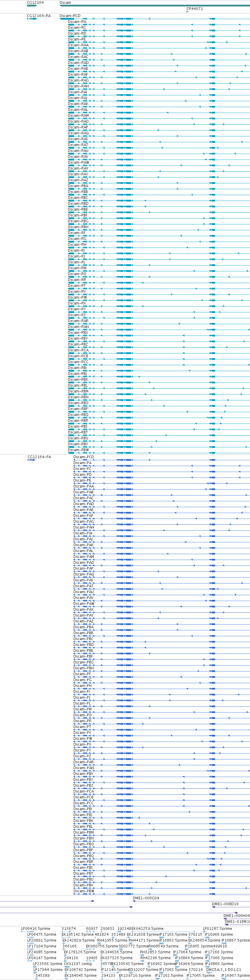The height and width of the screenshot is (980, 250).
Task: Open protein Dscam-PAP
Action: coord(83,568)
